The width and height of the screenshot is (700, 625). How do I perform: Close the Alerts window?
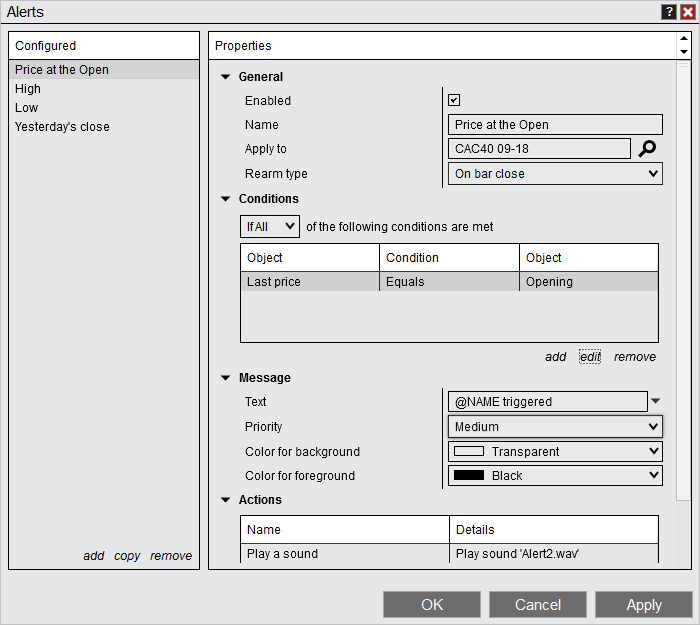tap(688, 12)
